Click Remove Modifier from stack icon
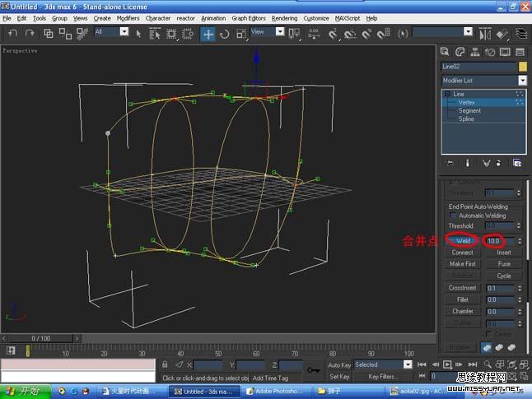The width and height of the screenshot is (532, 399). (498, 163)
